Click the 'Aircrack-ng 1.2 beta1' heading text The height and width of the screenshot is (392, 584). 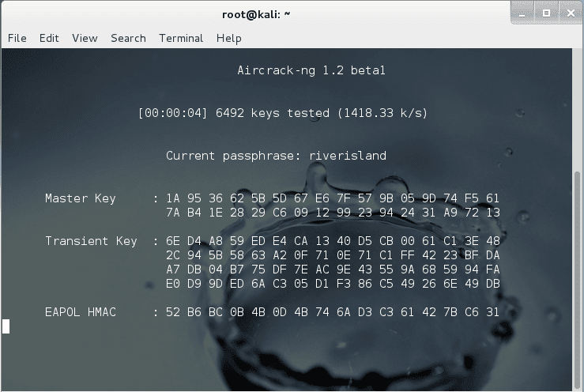click(x=311, y=70)
